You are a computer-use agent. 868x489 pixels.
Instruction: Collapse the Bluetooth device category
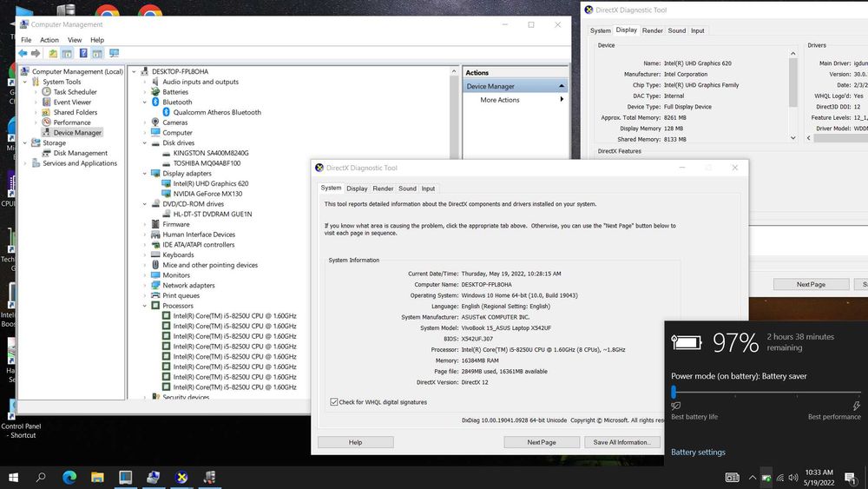pyautogui.click(x=145, y=102)
